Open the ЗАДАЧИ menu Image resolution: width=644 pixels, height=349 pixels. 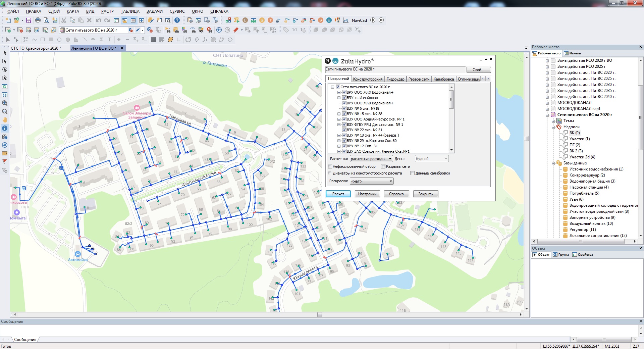[x=154, y=11]
